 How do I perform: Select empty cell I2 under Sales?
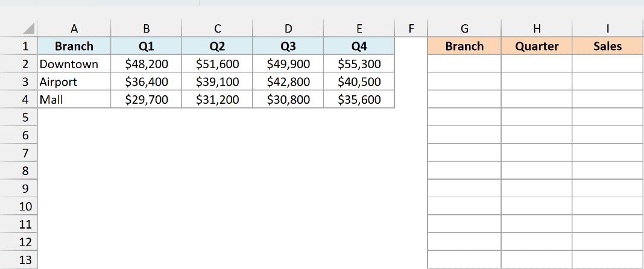[x=608, y=64]
